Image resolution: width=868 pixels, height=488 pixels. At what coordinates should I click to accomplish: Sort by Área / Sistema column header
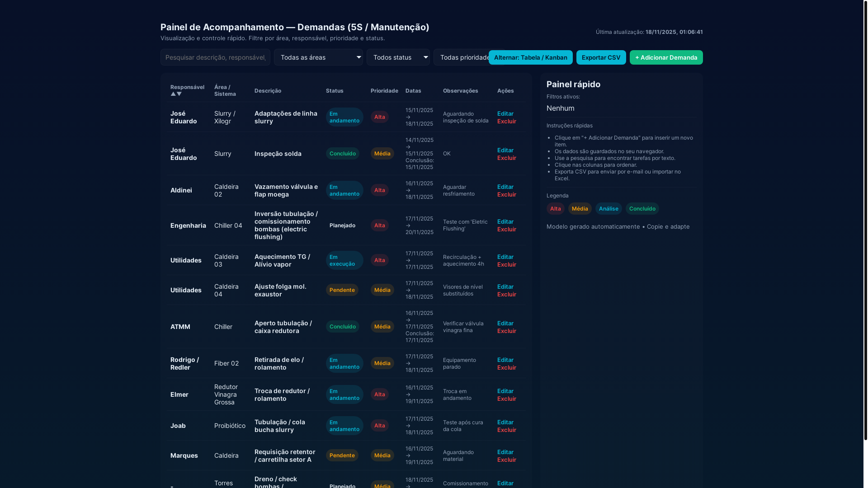click(225, 90)
